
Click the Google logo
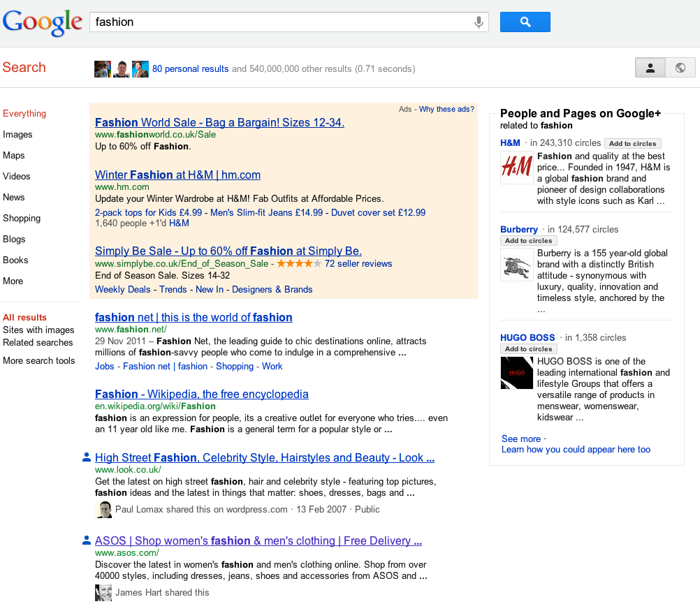(x=43, y=22)
